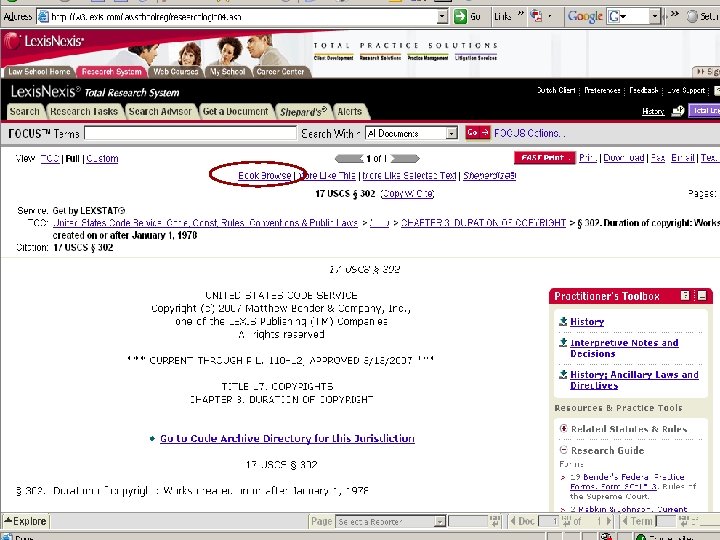The image size is (720, 540).
Task: Go to previous document arrow
Action: click(x=349, y=158)
